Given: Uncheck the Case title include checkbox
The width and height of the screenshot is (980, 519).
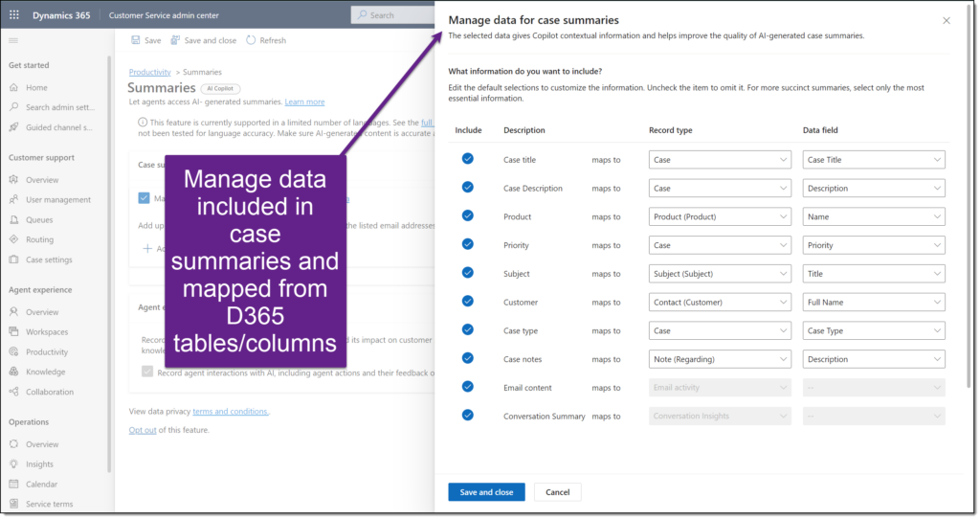Looking at the screenshot, I should click(x=467, y=159).
